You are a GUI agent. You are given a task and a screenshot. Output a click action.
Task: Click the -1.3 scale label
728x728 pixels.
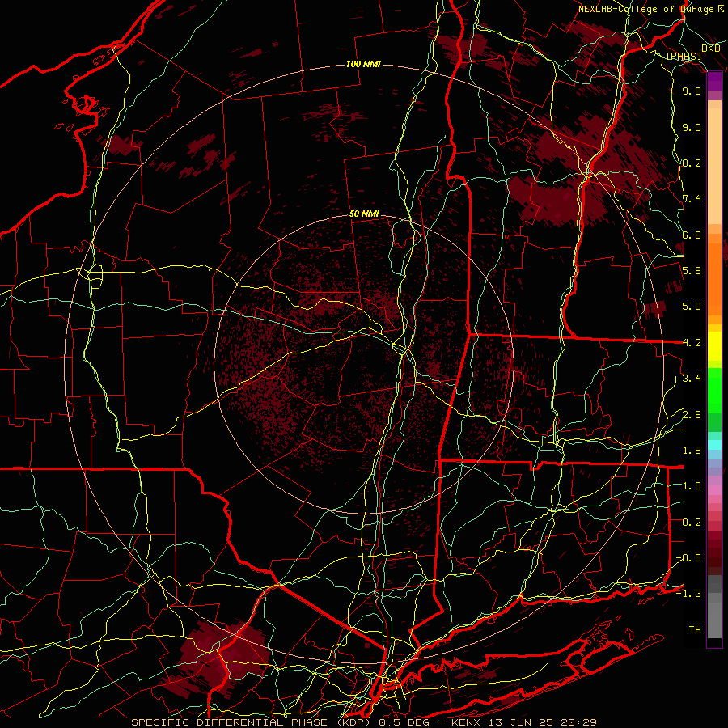click(x=688, y=595)
